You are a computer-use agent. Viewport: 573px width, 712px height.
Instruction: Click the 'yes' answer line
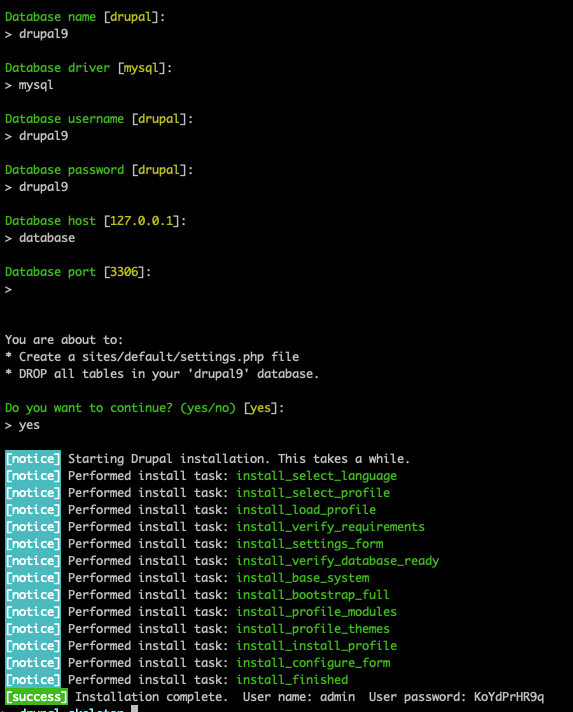coord(22,425)
